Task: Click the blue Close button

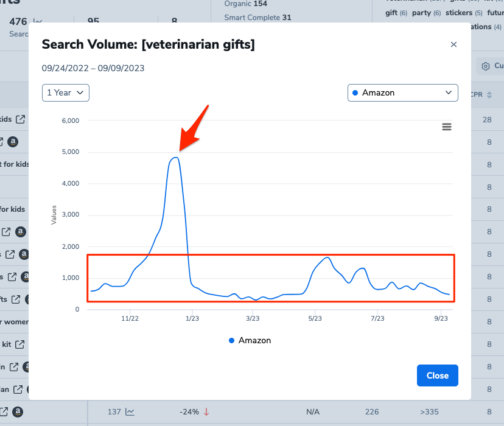Action: 437,375
